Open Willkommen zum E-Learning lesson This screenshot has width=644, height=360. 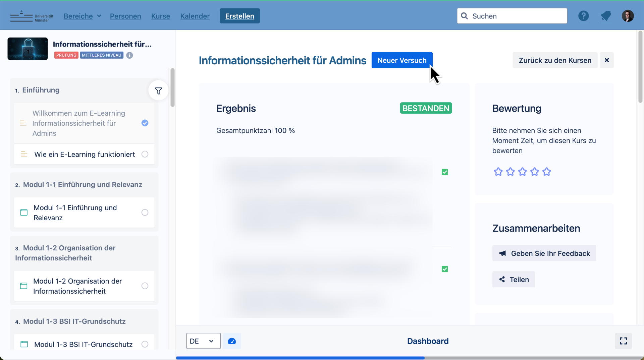[x=84, y=123]
